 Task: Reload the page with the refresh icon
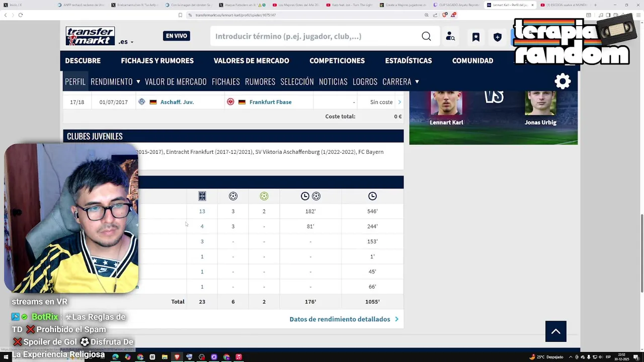(x=21, y=15)
